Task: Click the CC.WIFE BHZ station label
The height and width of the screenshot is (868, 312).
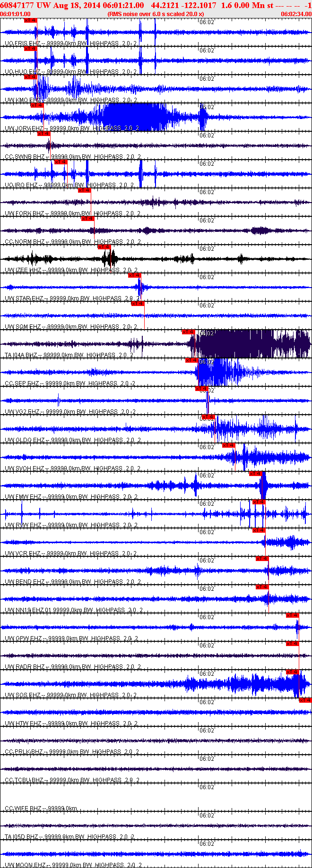Action: (23, 808)
